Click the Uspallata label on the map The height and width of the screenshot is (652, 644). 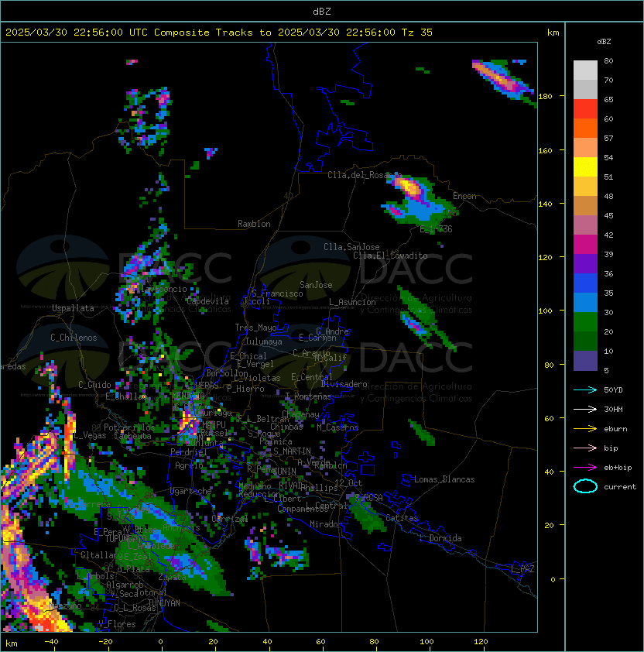pos(73,308)
